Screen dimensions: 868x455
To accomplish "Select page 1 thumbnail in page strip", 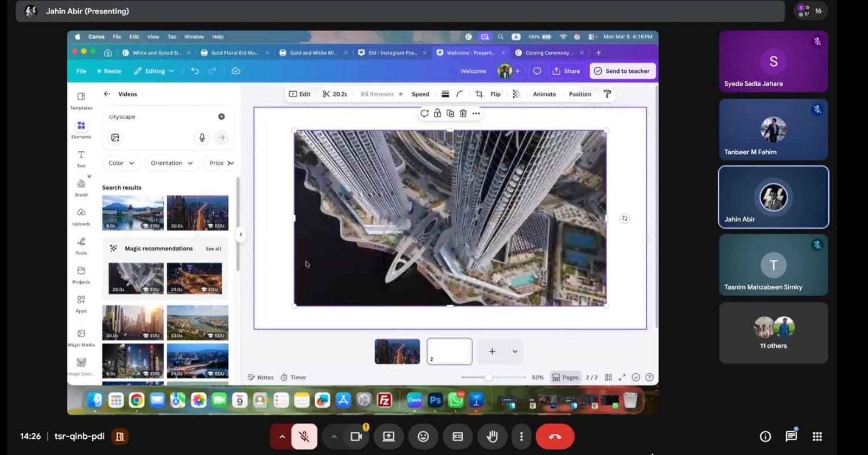I will tap(397, 351).
